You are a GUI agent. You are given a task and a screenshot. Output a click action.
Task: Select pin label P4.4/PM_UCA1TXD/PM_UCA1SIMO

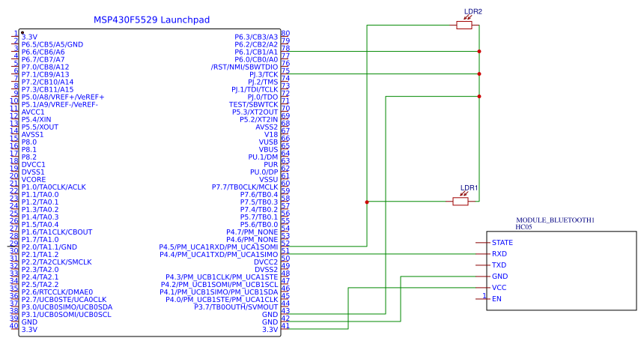pos(219,254)
